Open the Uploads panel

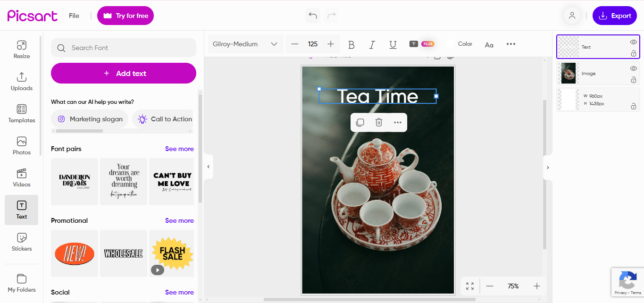(22, 82)
